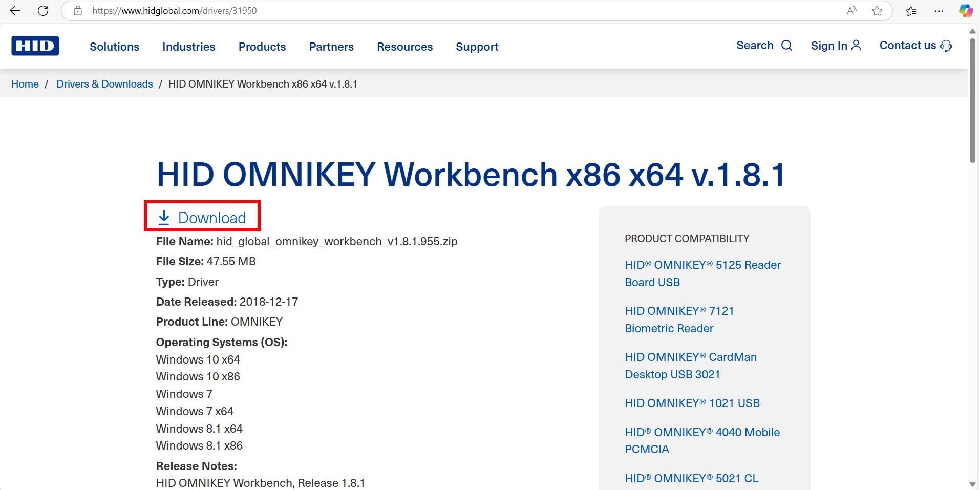Open the Partners menu
Image resolution: width=980 pixels, height=490 pixels.
click(x=331, y=47)
